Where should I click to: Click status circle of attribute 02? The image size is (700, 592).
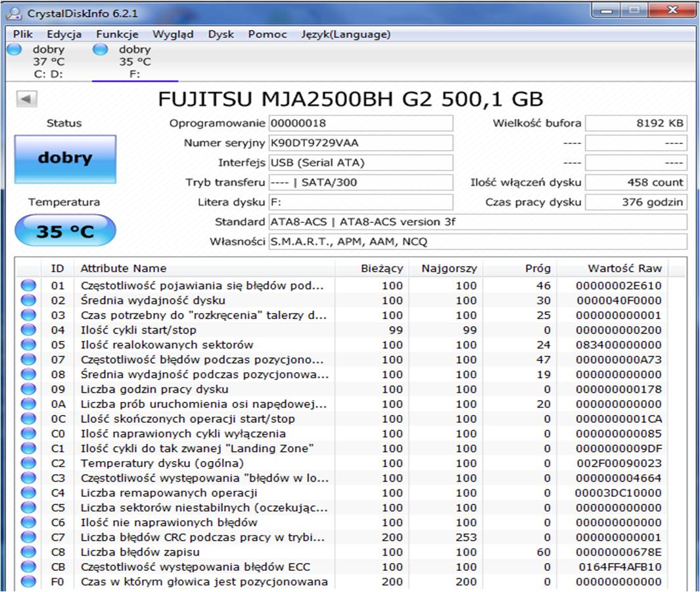click(x=28, y=300)
